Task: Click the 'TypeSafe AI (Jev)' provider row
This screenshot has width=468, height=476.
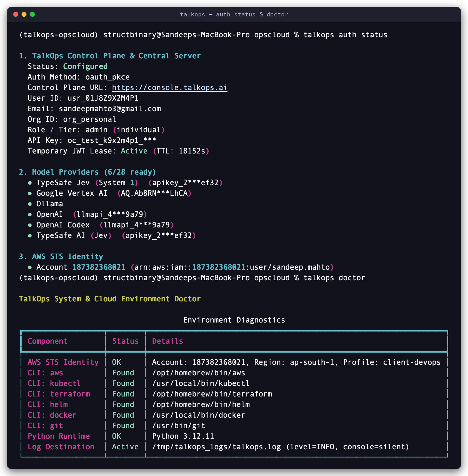Action: pos(112,235)
